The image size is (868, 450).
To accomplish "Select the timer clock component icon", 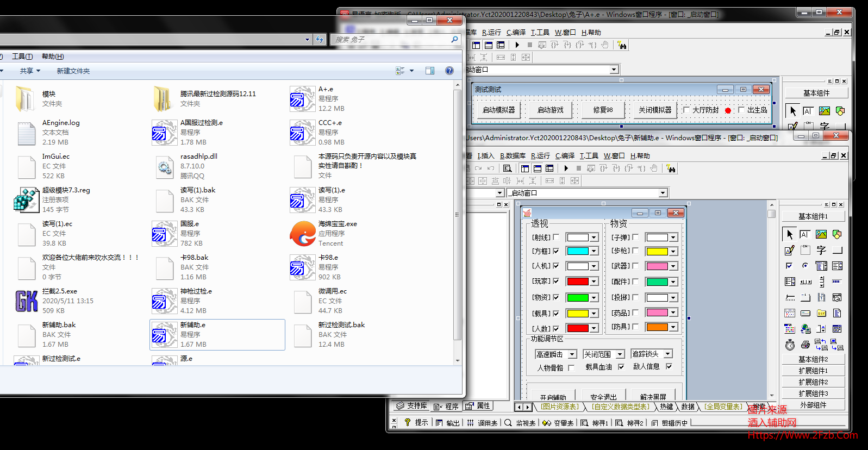I will [x=790, y=345].
